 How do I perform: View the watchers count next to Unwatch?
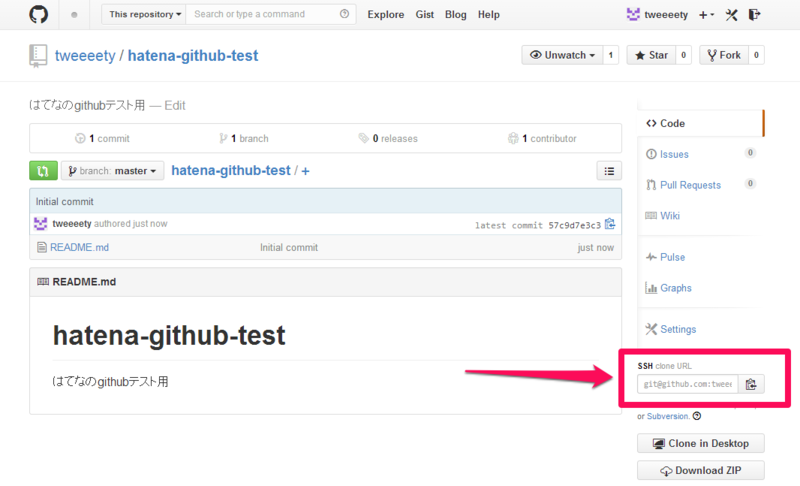pos(611,55)
